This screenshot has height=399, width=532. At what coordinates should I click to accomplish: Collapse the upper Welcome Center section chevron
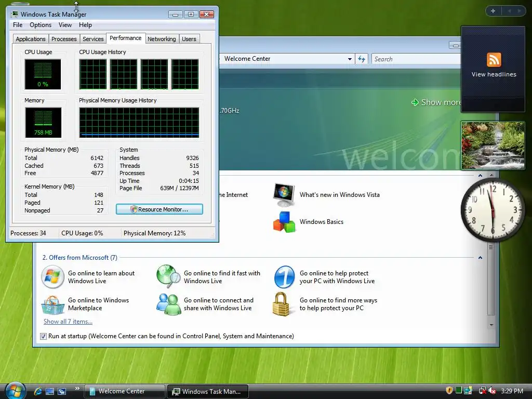point(480,176)
